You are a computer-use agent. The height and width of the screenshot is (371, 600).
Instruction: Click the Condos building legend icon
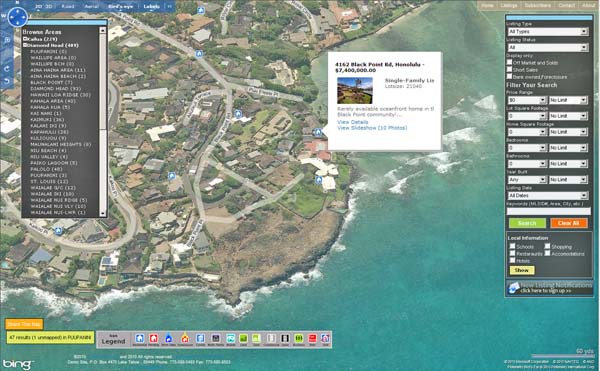pyautogui.click(x=200, y=338)
